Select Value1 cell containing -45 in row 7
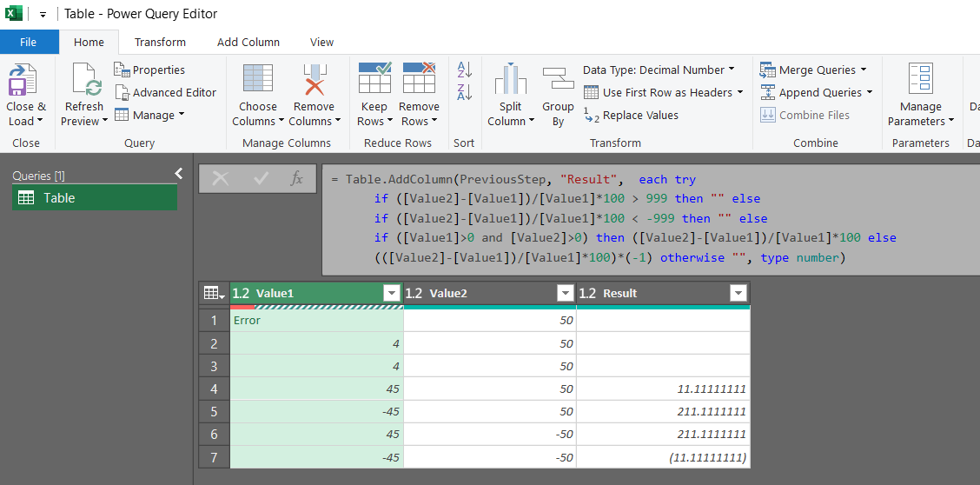The height and width of the screenshot is (485, 980). tap(317, 457)
